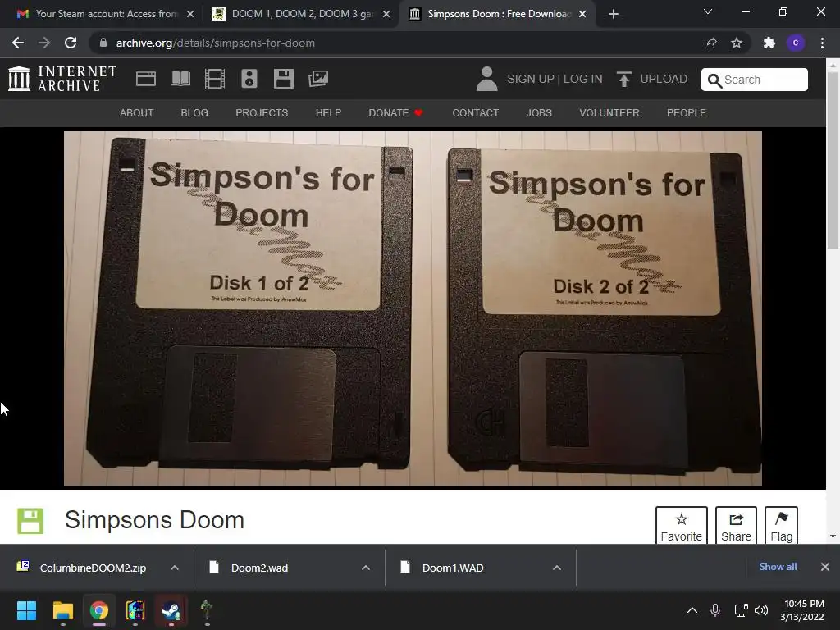
Task: Close the DOOM 1, DOOM 2 tab
Action: [x=386, y=14]
